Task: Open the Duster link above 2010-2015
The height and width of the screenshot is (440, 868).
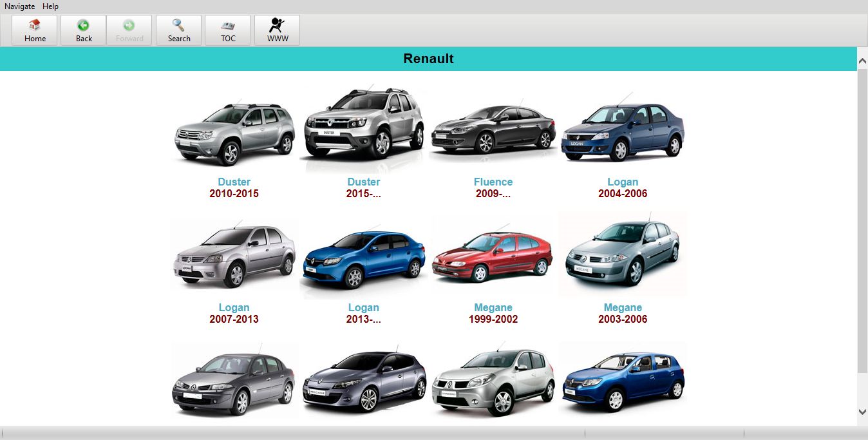Action: (x=234, y=182)
